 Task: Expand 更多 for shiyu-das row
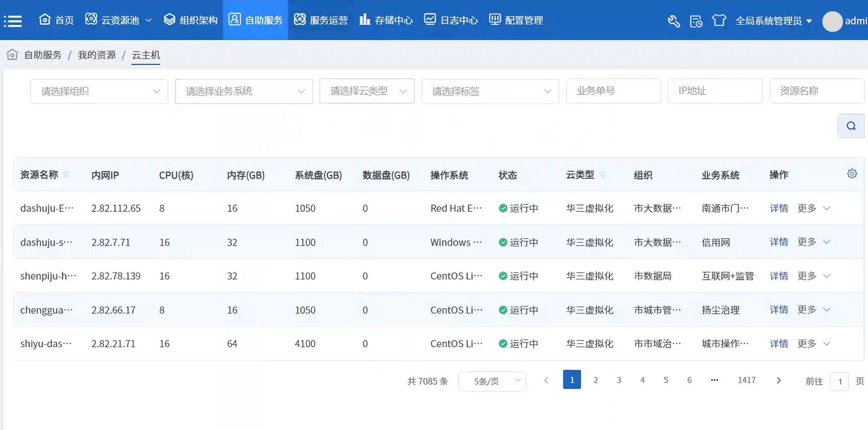click(814, 344)
